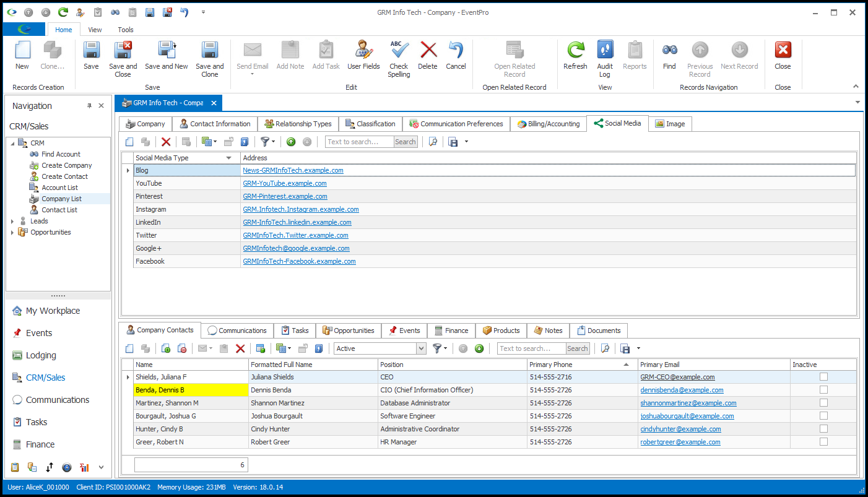
Task: Open the quick access toolbar customize dropdown
Action: (x=203, y=12)
